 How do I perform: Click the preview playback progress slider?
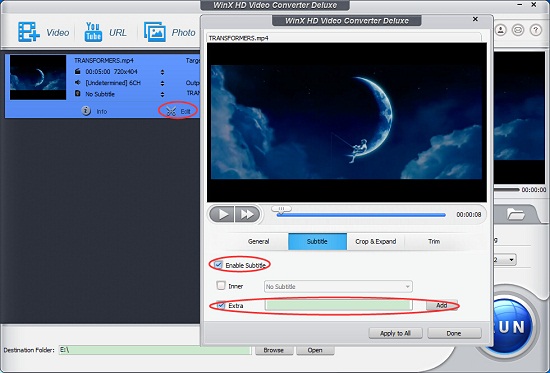click(361, 215)
